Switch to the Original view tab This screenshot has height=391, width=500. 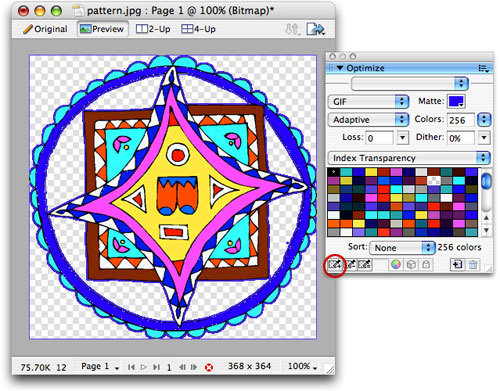tap(45, 29)
